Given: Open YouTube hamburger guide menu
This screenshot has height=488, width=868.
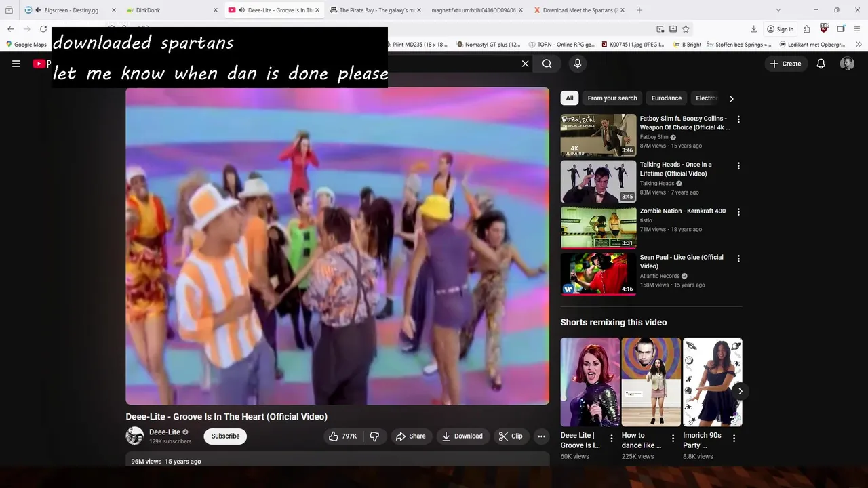Looking at the screenshot, I should pos(16,64).
